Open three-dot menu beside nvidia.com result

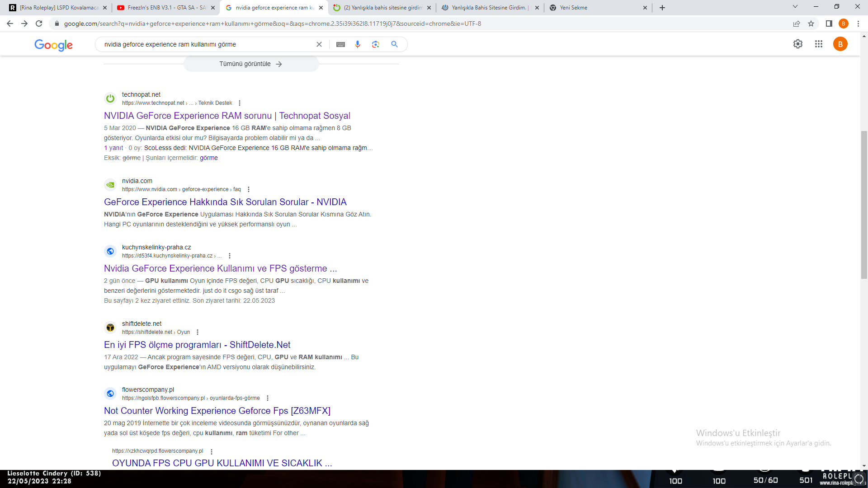pos(249,189)
